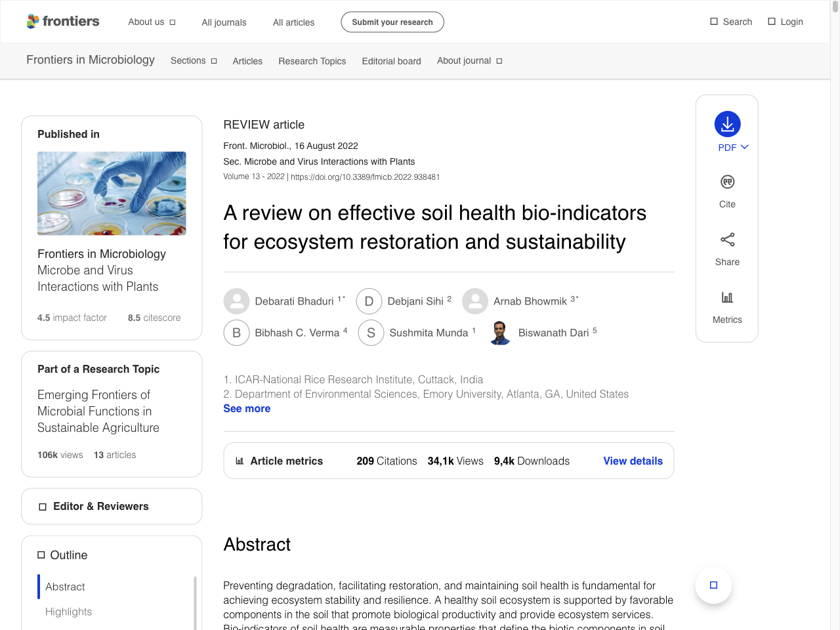Open Metrics using the bar chart icon
Viewport: 840px width, 630px height.
726,297
